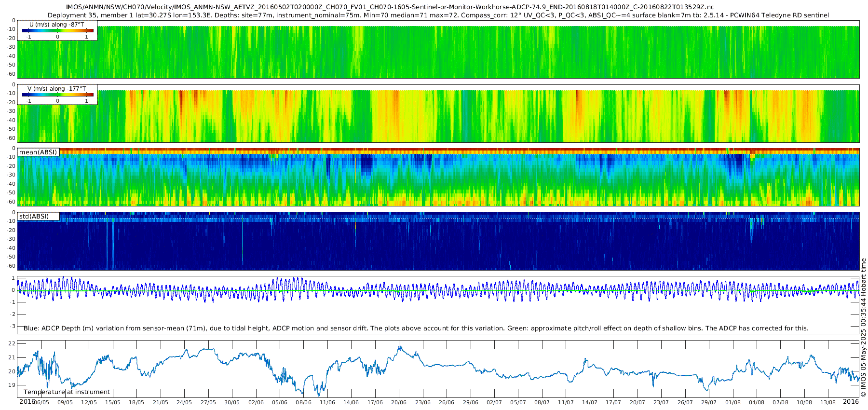Image resolution: width=868 pixels, height=410 pixels.
Task: Click the file path title text
Action: pos(390,7)
